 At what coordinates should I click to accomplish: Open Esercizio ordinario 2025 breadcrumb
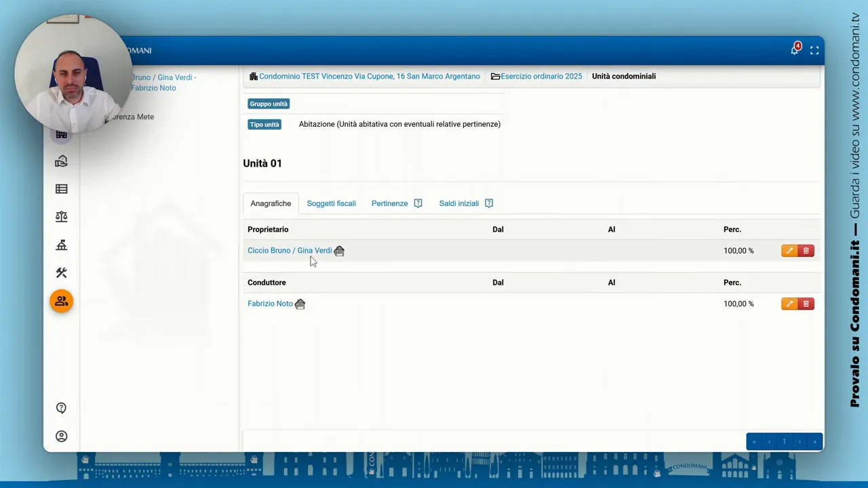click(x=540, y=77)
